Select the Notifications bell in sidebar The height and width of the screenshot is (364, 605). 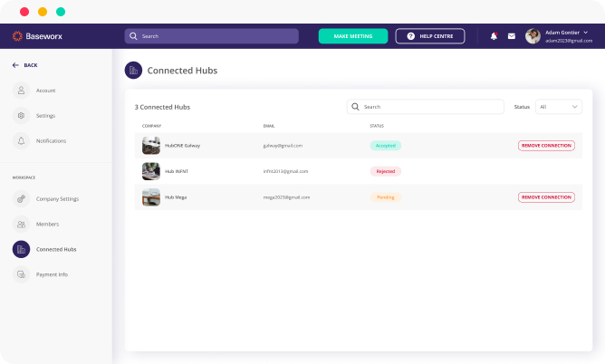coord(21,141)
